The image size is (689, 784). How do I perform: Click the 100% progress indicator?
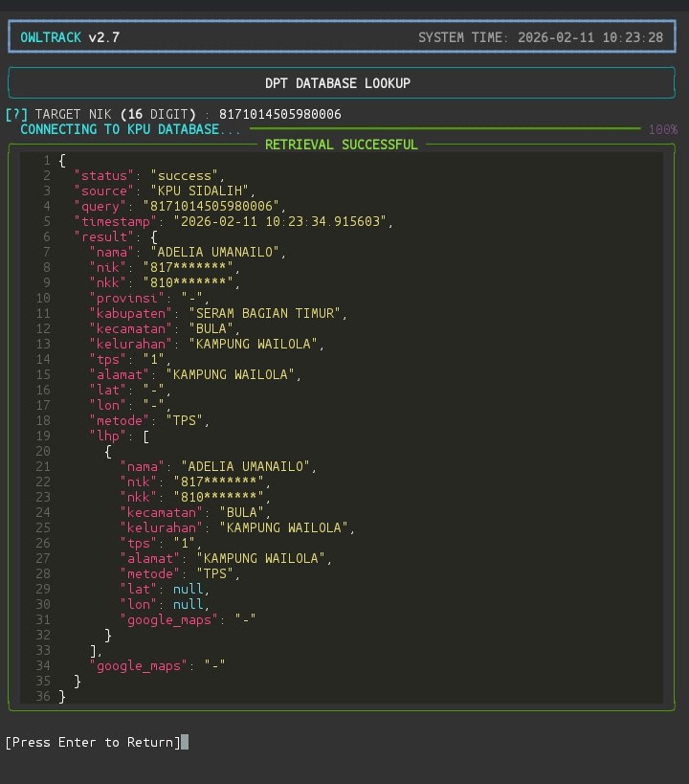tap(663, 129)
